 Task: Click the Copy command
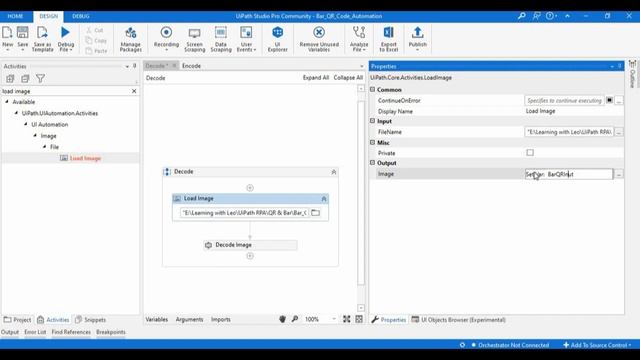tap(96, 40)
